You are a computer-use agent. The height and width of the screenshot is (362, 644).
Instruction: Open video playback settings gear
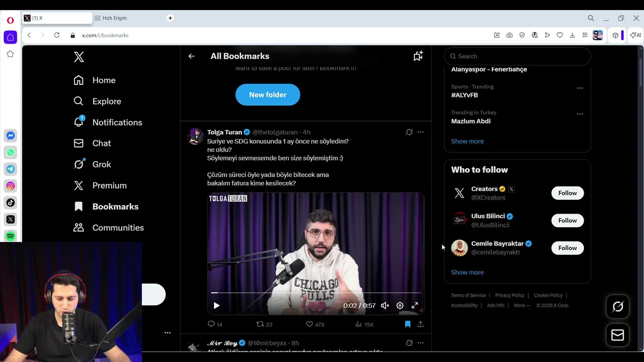click(x=400, y=305)
